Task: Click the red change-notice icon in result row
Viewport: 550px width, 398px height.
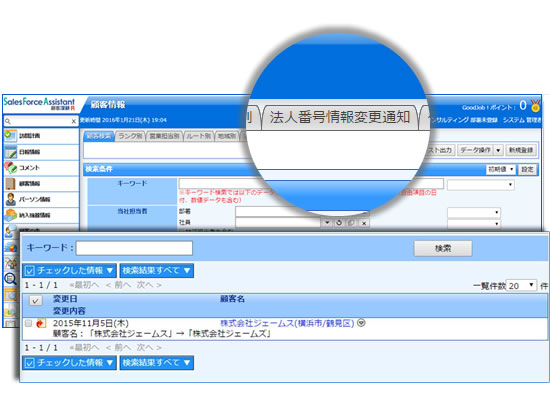Action: pyautogui.click(x=41, y=323)
